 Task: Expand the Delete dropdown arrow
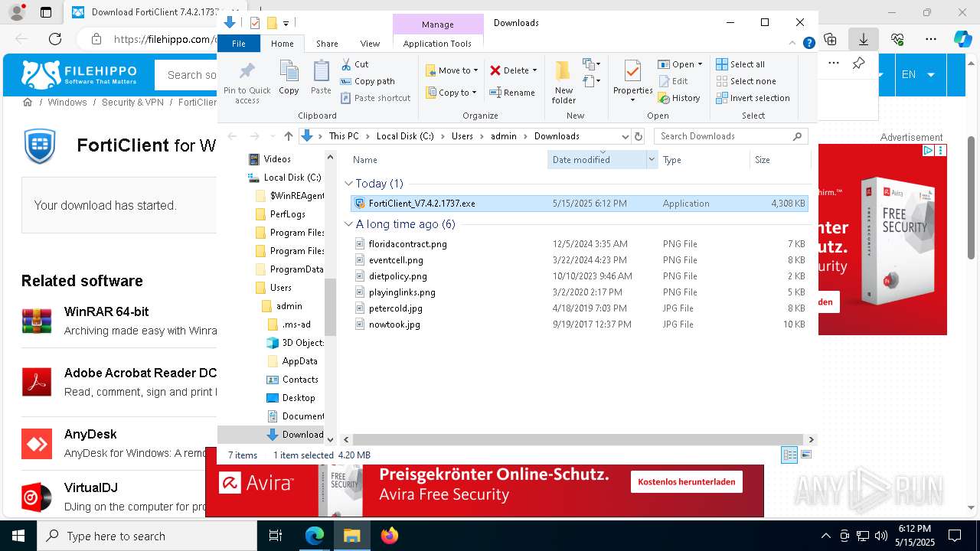(534, 70)
